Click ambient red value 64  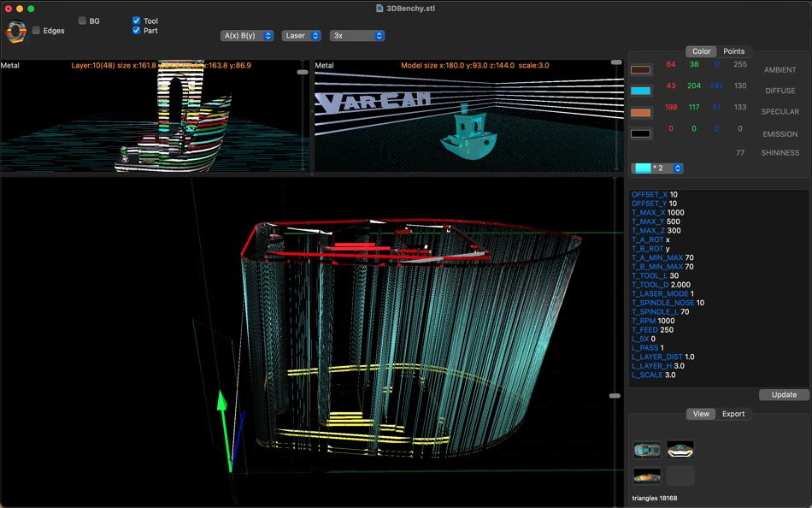671,64
